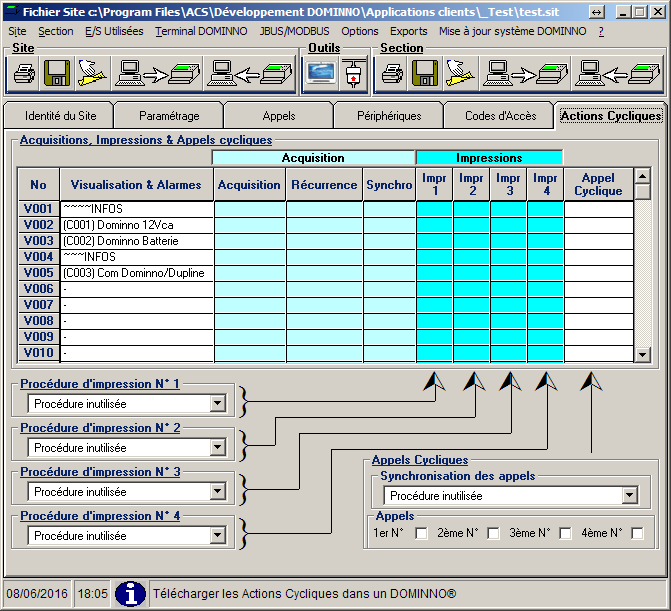
Task: Click the V005 row button
Action: tap(38, 273)
